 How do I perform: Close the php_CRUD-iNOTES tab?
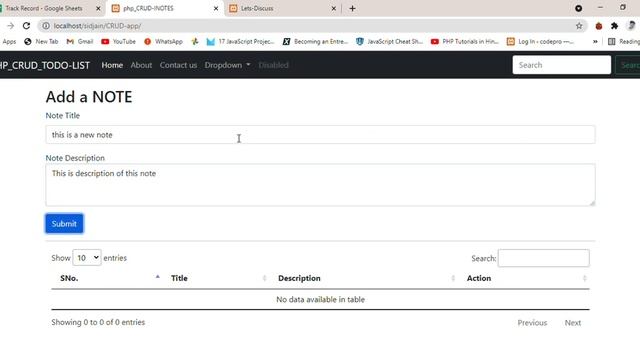(216, 8)
